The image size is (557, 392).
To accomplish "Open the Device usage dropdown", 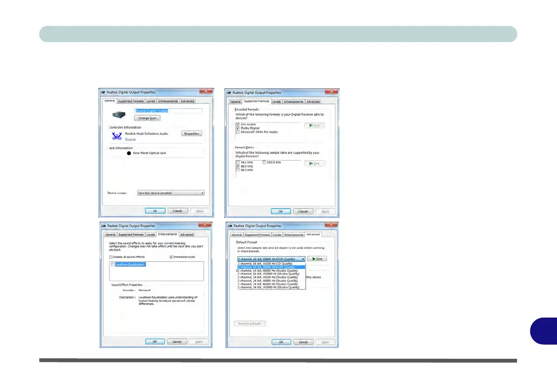I will click(x=171, y=193).
